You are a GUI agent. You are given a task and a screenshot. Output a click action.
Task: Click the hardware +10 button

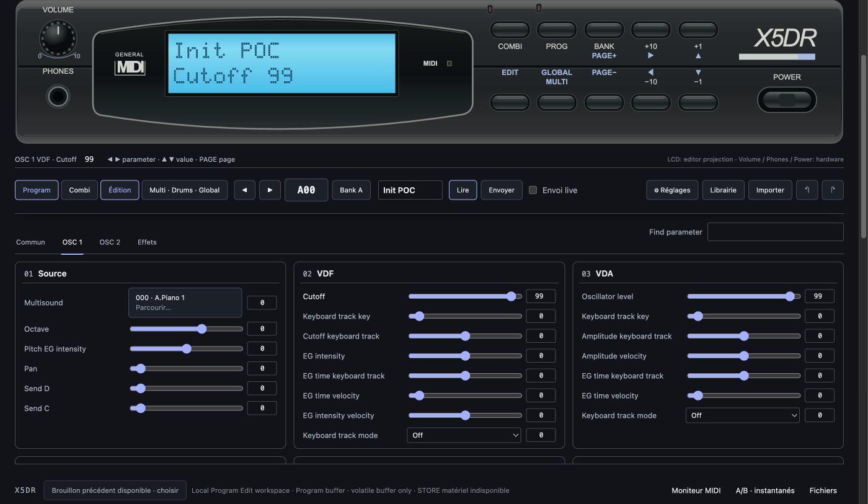click(x=651, y=29)
